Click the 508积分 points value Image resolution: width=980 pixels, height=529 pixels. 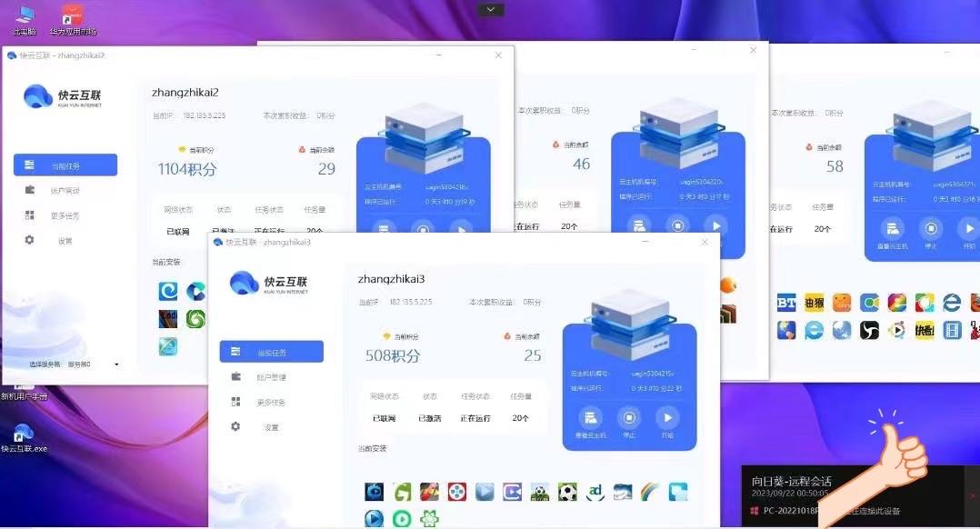pyautogui.click(x=393, y=356)
